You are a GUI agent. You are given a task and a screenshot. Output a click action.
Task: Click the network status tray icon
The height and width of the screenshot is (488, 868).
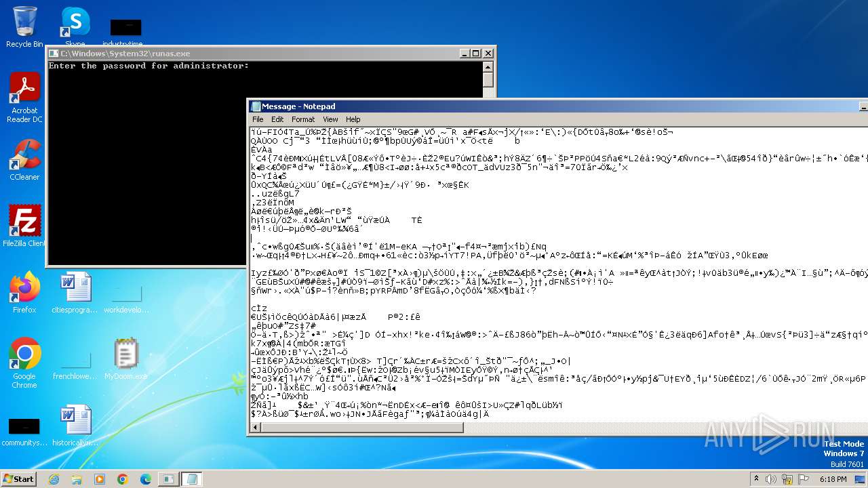(789, 479)
